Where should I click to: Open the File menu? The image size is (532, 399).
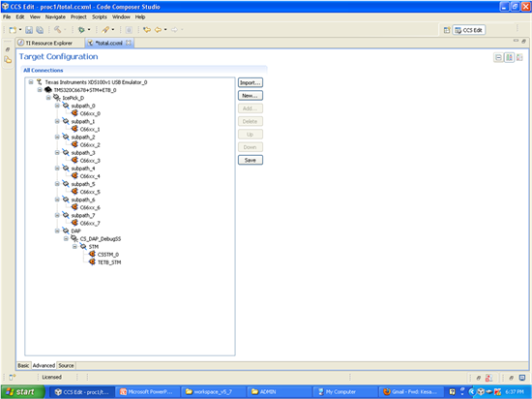(x=7, y=16)
